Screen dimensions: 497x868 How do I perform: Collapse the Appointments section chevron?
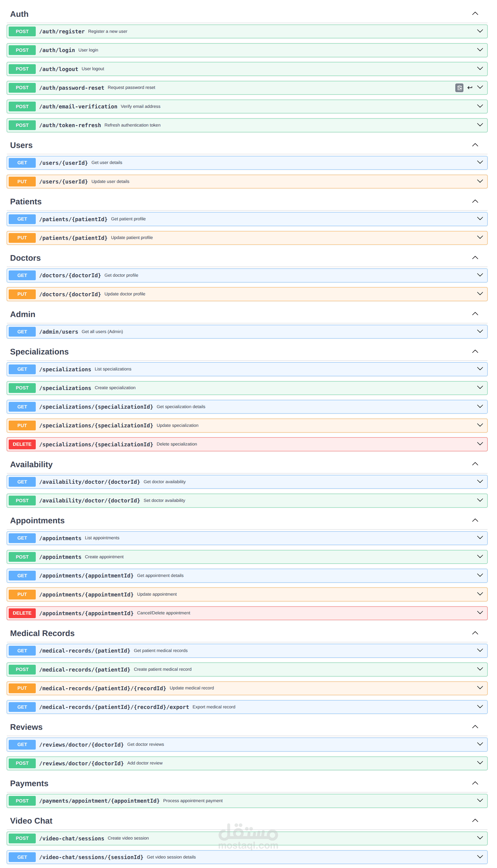pyautogui.click(x=475, y=520)
